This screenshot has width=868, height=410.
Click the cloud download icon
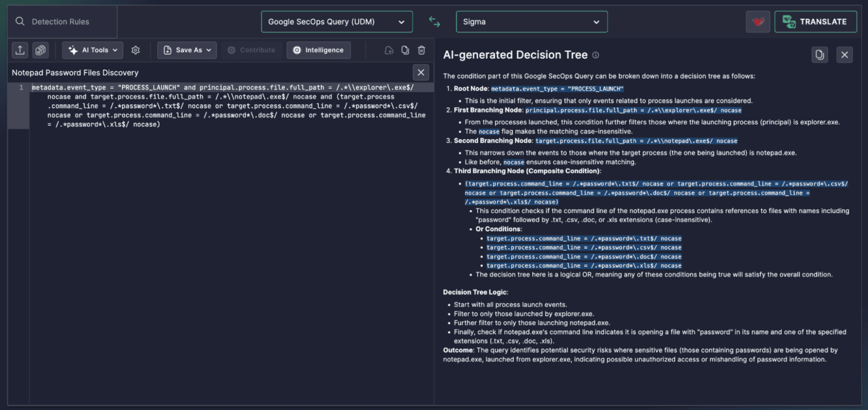click(x=388, y=50)
